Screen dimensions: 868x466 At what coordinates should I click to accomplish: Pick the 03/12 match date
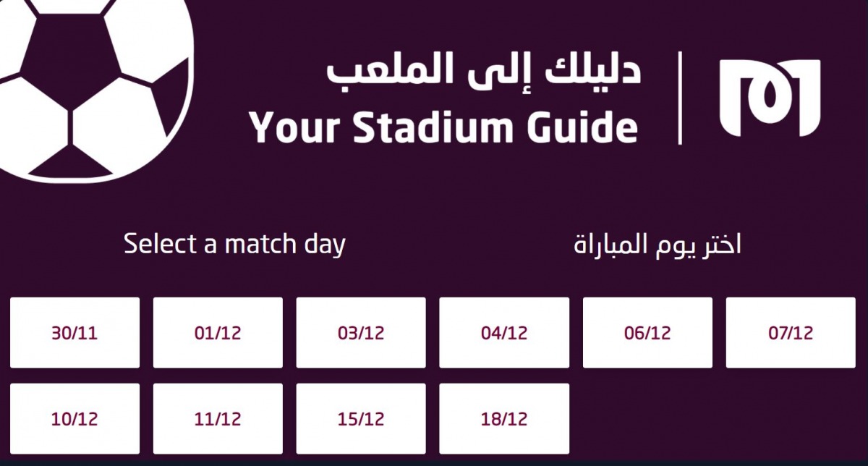(361, 333)
